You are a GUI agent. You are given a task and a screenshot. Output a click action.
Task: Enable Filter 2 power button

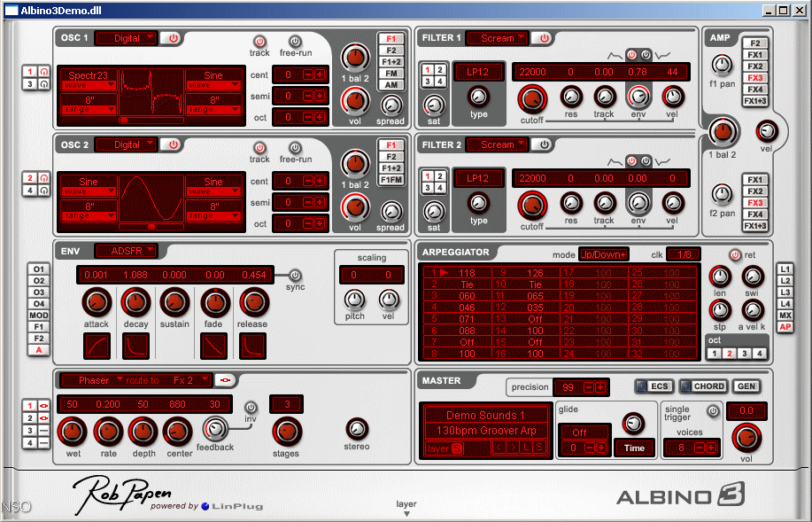544,144
